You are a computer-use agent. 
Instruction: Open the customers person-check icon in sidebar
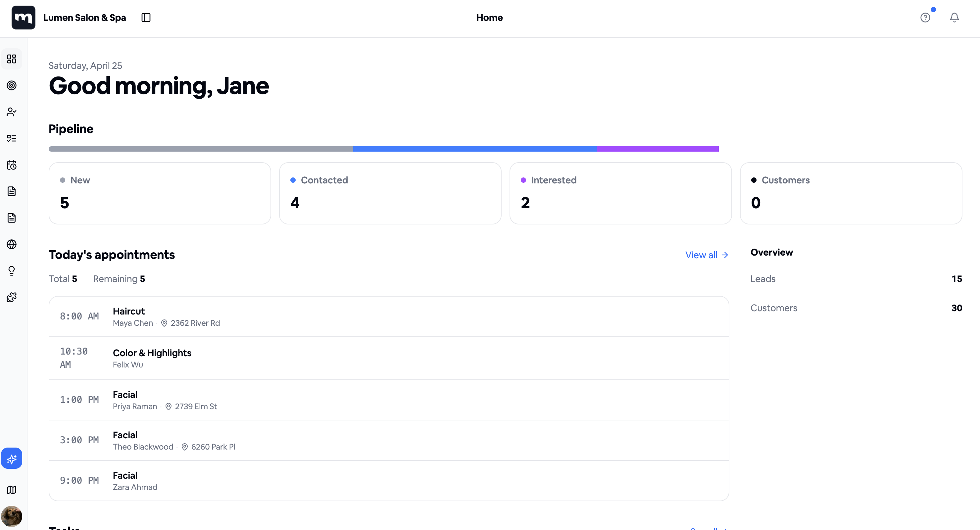tap(11, 112)
